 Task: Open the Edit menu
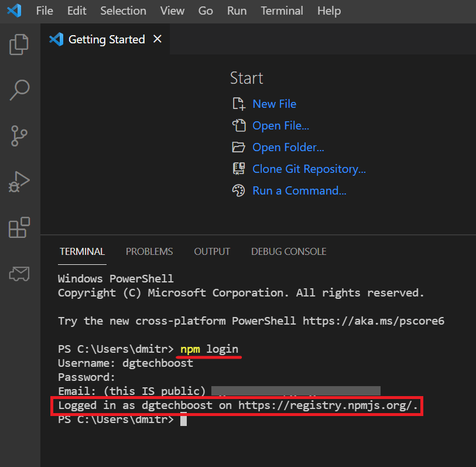pos(77,11)
